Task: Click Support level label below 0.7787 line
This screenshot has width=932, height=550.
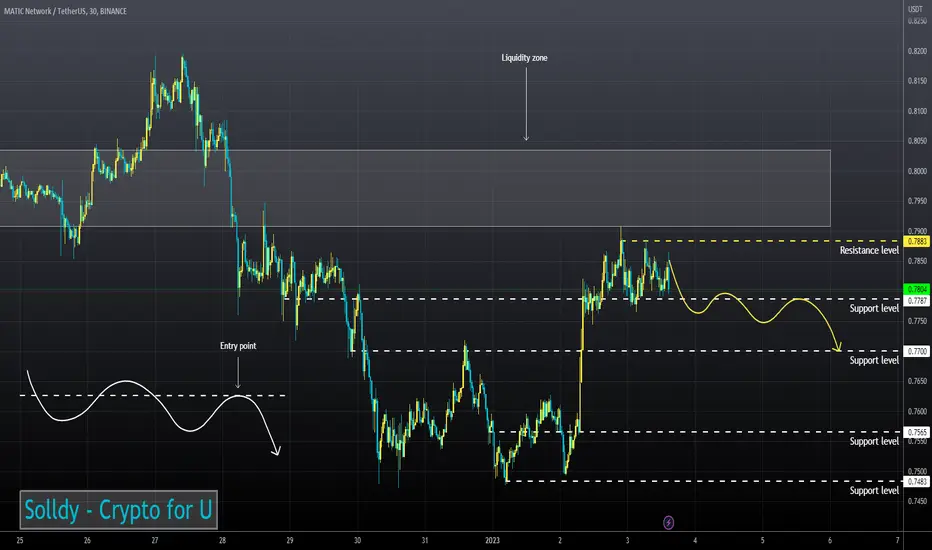Action: 874,308
